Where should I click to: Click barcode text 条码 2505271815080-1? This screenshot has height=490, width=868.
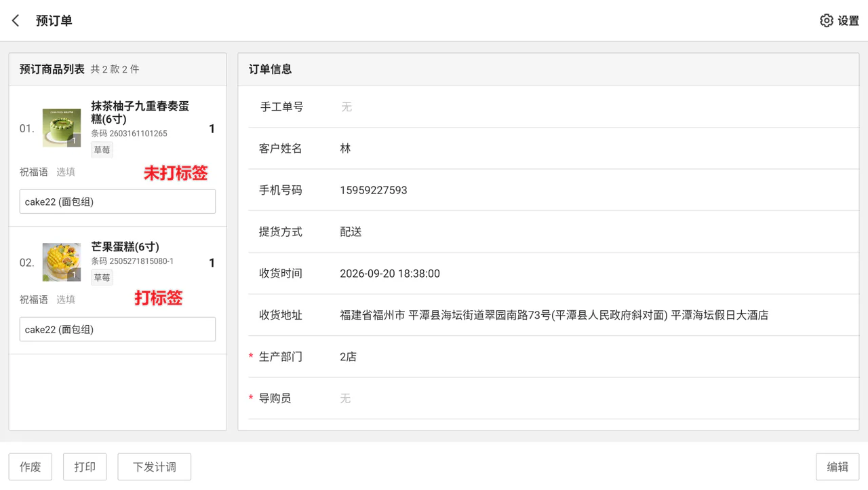click(133, 261)
